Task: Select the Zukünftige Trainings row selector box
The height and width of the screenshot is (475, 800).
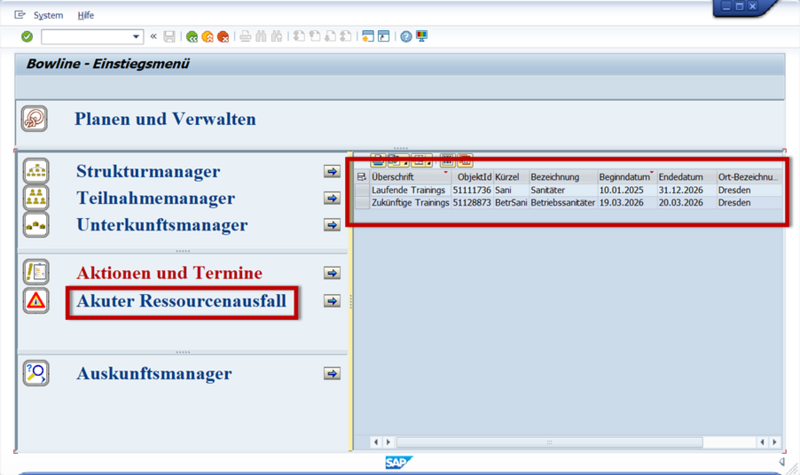Action: (x=362, y=203)
